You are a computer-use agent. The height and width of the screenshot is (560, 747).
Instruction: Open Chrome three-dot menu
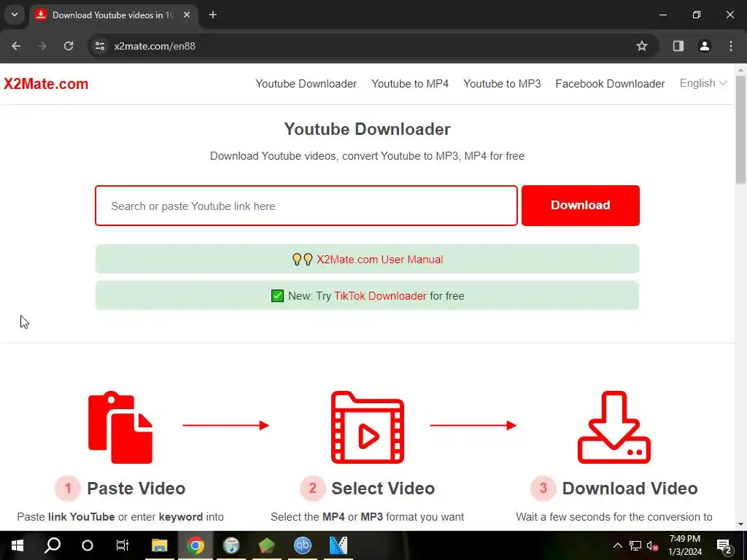(x=730, y=46)
